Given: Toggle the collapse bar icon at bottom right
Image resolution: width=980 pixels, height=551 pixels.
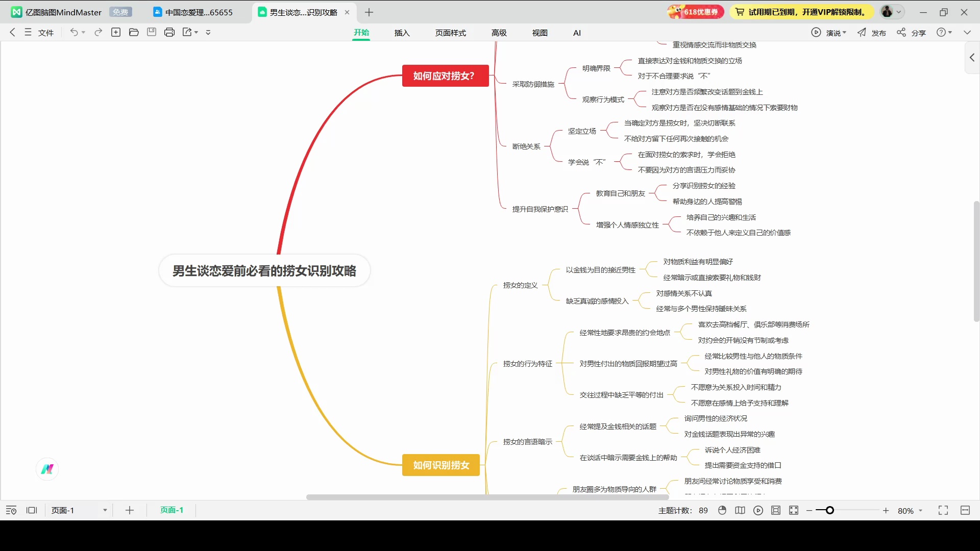Looking at the screenshot, I should pos(965,510).
